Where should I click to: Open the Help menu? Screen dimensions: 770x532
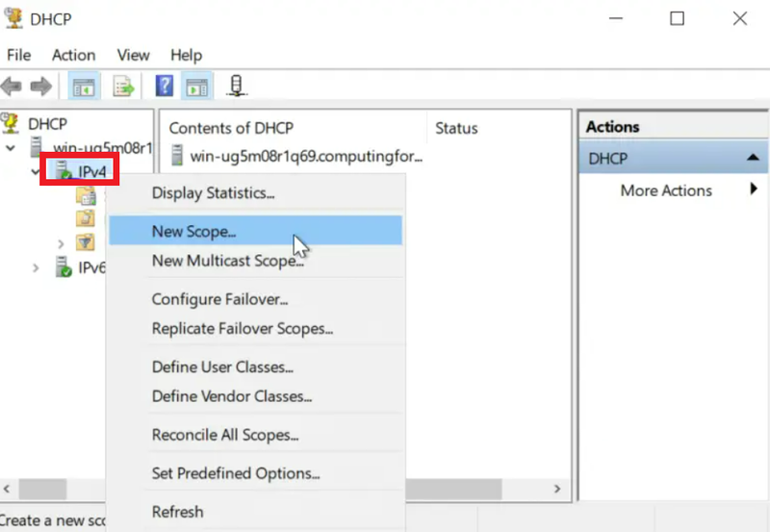[186, 55]
